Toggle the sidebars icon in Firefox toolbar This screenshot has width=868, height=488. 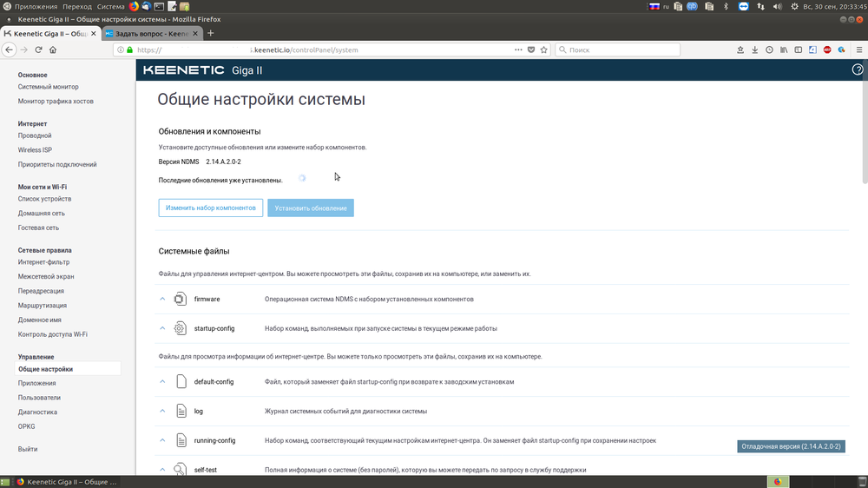[x=799, y=49]
